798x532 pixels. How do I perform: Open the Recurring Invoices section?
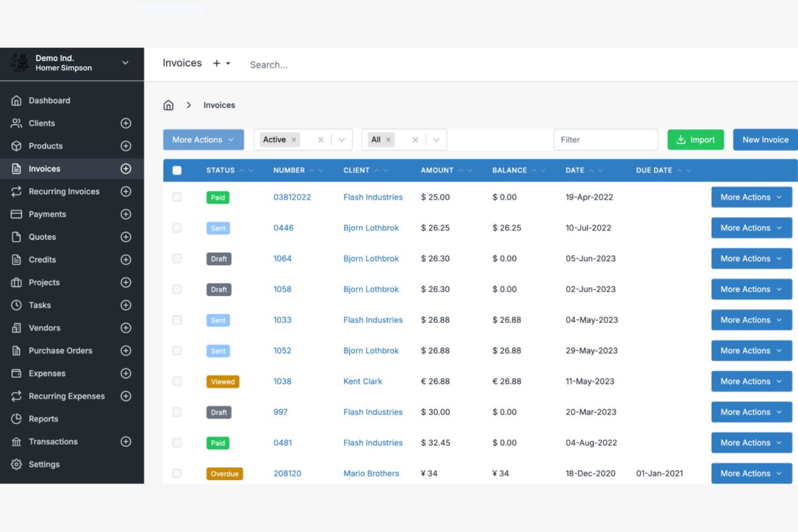tap(63, 191)
